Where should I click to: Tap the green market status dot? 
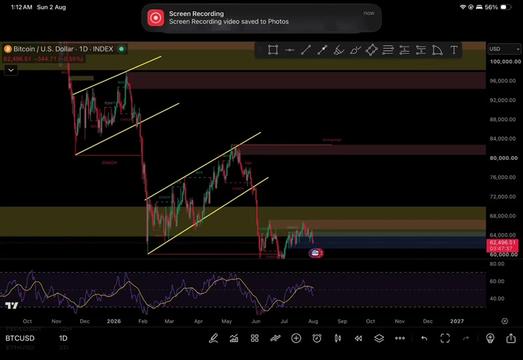pyautogui.click(x=121, y=49)
